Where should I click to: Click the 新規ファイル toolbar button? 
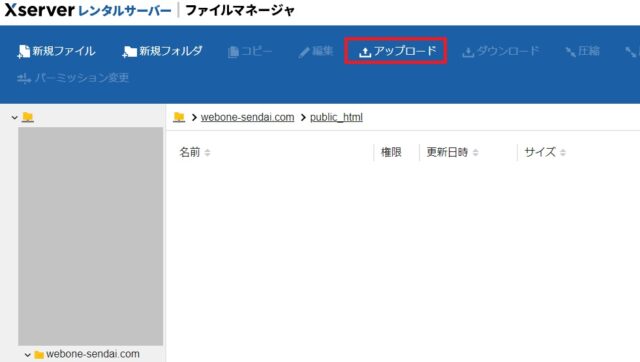[x=56, y=51]
